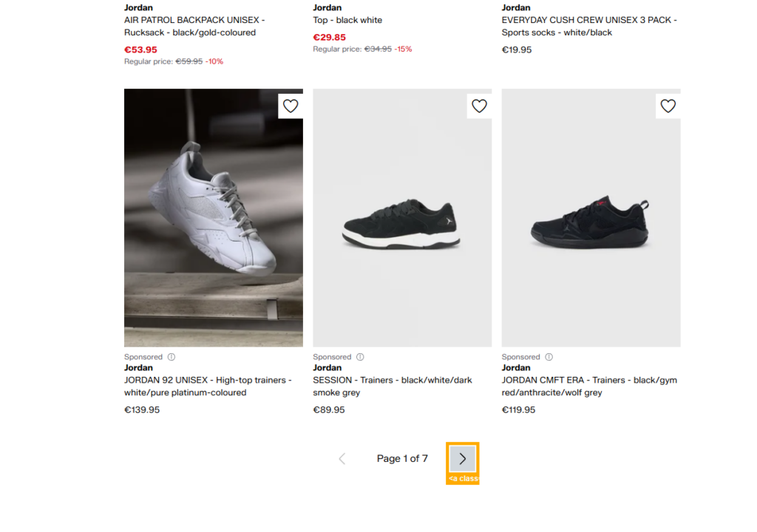Open Everyday Cush Crew socks 3 pack
Viewport: 757px width, 532px height.
coord(588,26)
